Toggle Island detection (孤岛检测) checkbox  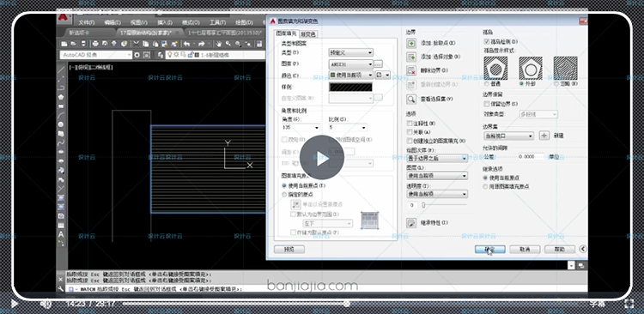click(487, 42)
